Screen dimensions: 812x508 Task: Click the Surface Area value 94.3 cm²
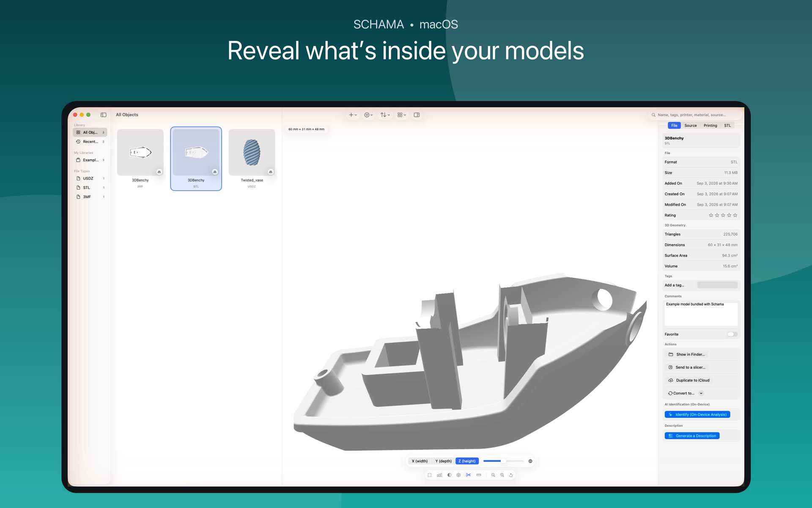730,256
